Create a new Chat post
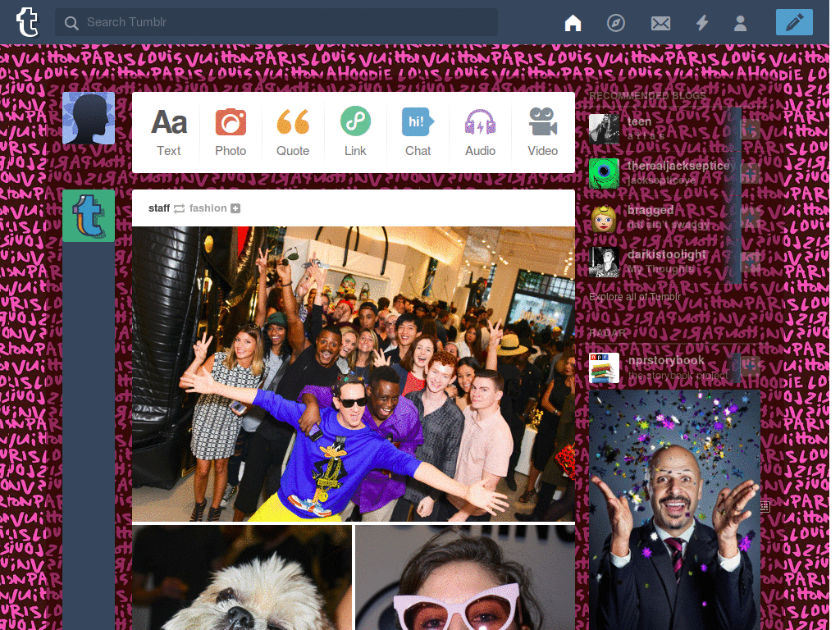 418,132
